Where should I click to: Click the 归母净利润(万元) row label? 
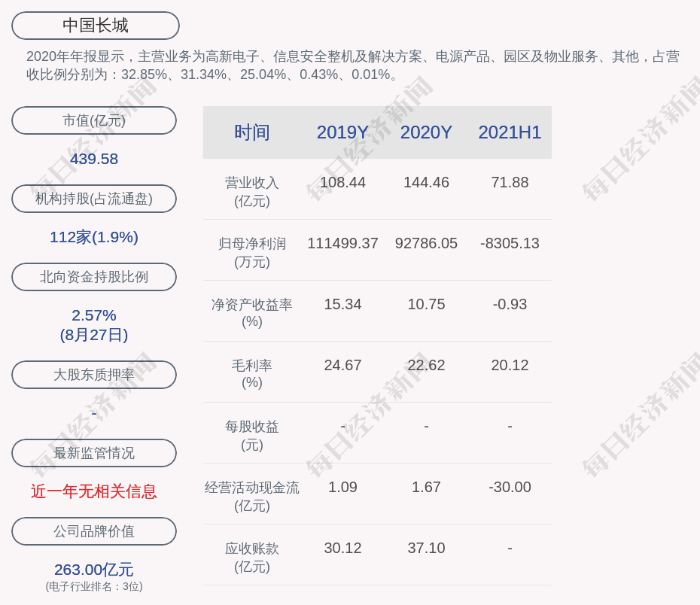tap(252, 253)
